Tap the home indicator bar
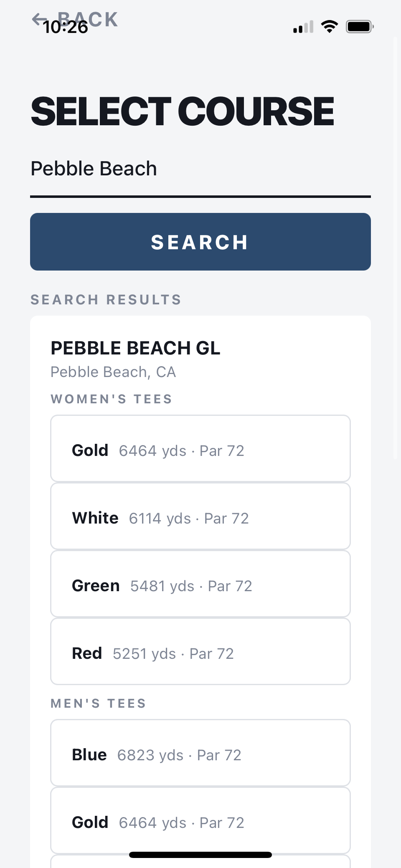Image resolution: width=401 pixels, height=868 pixels. 200,855
